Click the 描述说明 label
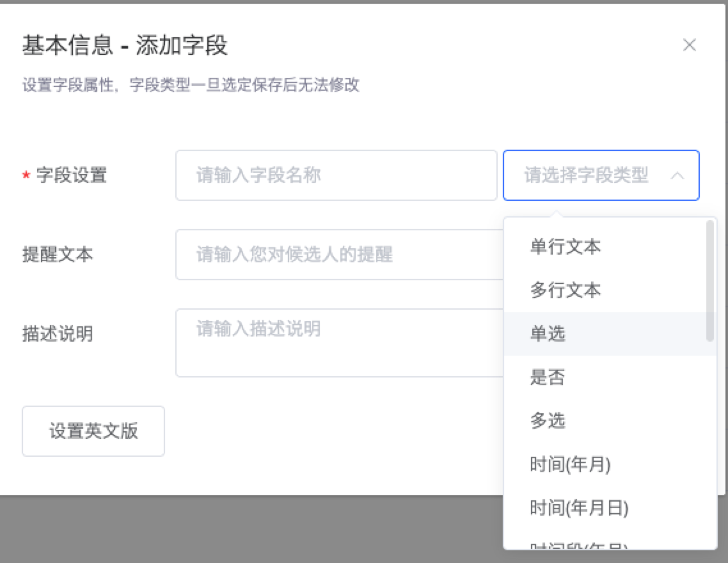The width and height of the screenshot is (728, 563). [x=58, y=333]
